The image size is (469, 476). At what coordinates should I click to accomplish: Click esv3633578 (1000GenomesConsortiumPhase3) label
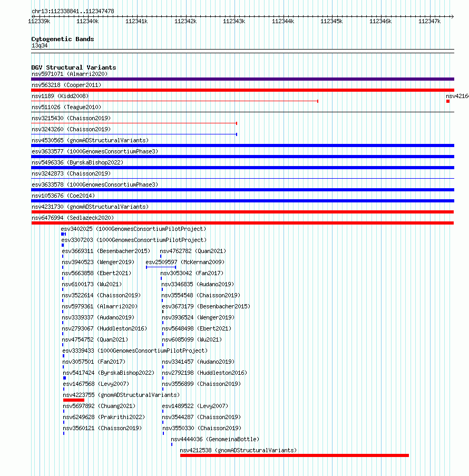point(95,185)
